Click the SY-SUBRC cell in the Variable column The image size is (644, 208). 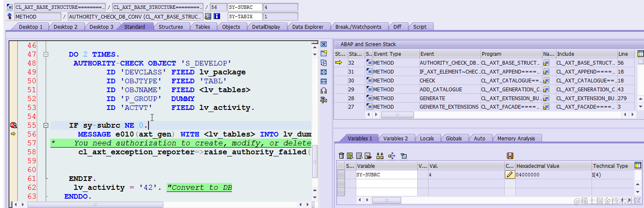click(x=386, y=175)
